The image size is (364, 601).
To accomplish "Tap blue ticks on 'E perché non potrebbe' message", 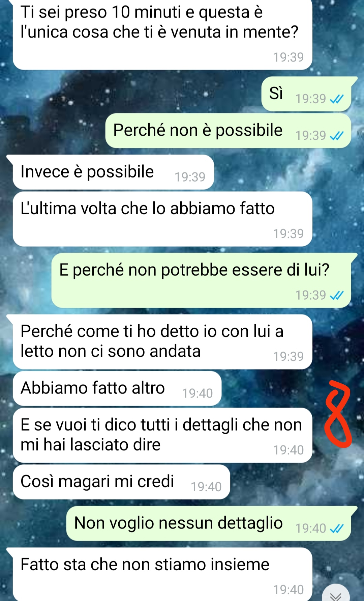I will [337, 295].
